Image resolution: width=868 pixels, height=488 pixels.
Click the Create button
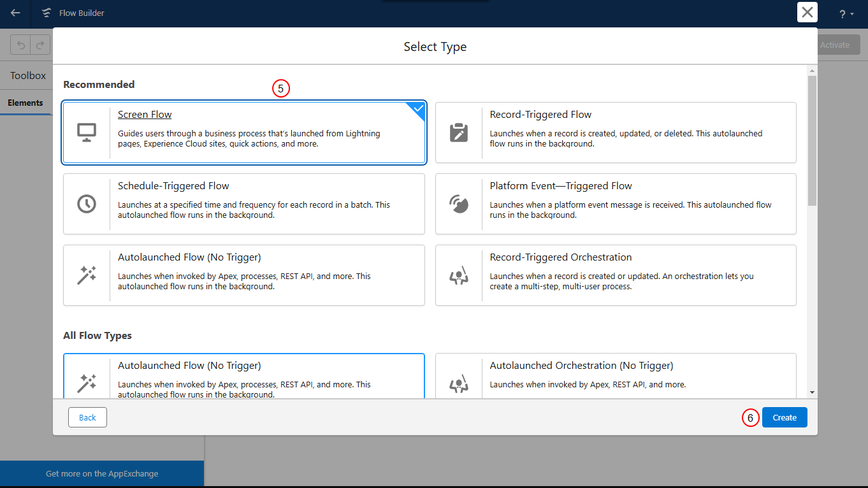[785, 417]
